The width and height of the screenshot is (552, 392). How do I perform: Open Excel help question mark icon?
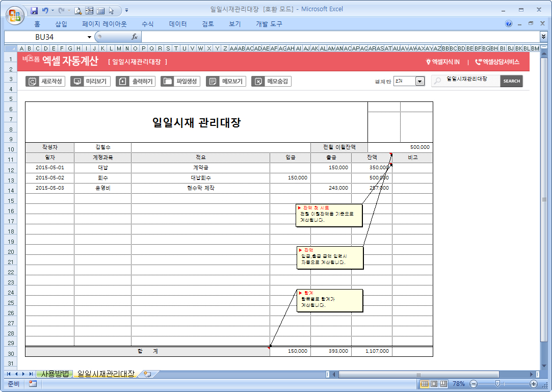click(x=508, y=23)
